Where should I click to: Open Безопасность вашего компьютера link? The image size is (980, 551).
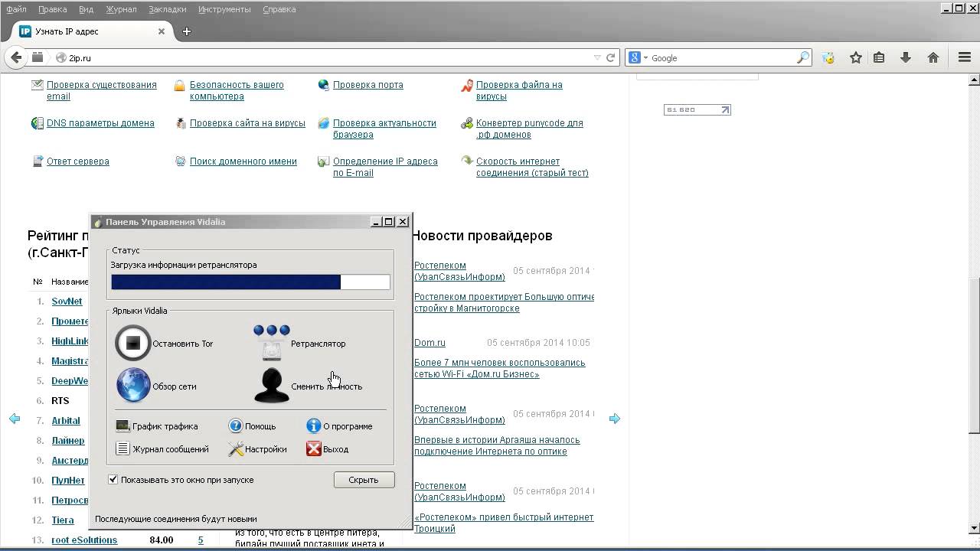237,90
